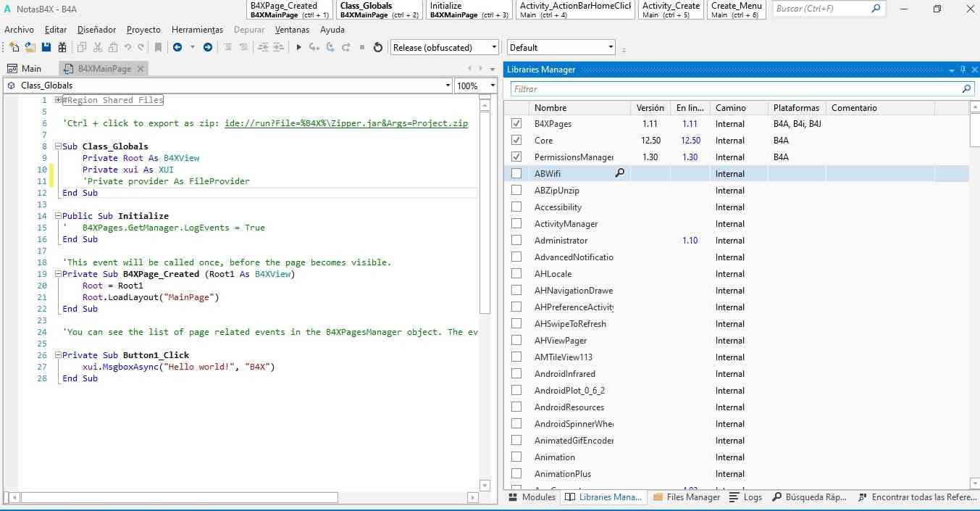Run the app in Release mode
The width and height of the screenshot is (980, 511).
point(299,47)
